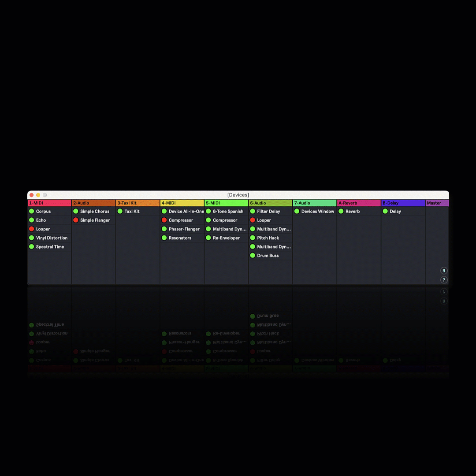This screenshot has height=476, width=476.
Task: Toggle the Delay device power dot
Action: click(385, 212)
